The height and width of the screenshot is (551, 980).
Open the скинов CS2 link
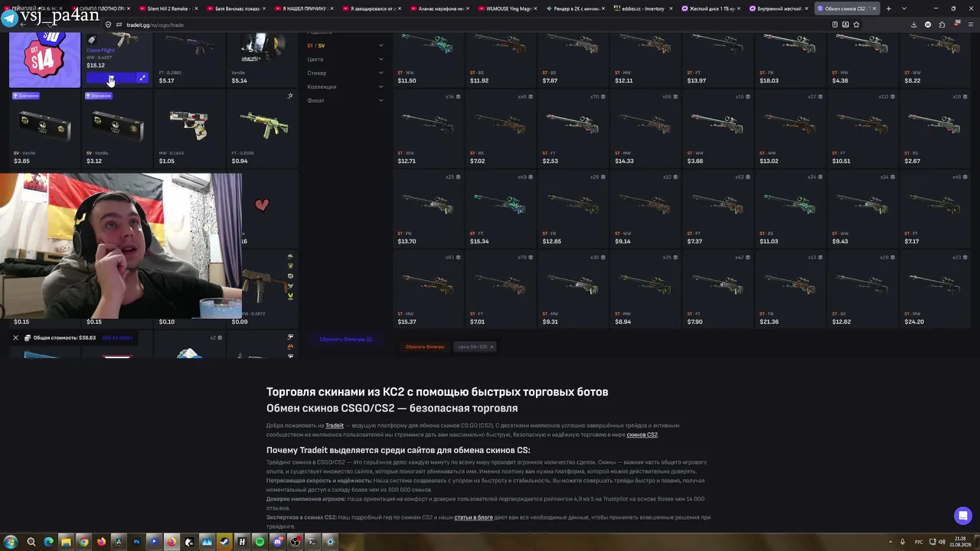tap(642, 435)
